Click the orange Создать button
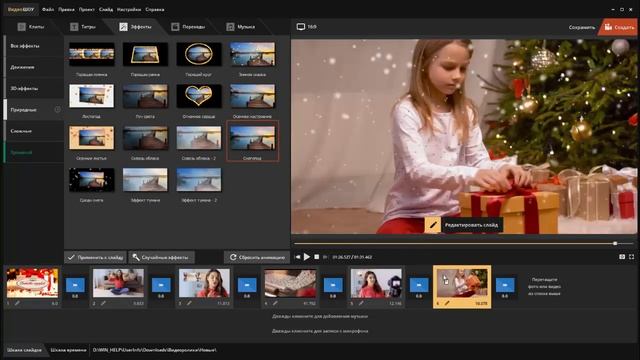 tap(618, 27)
